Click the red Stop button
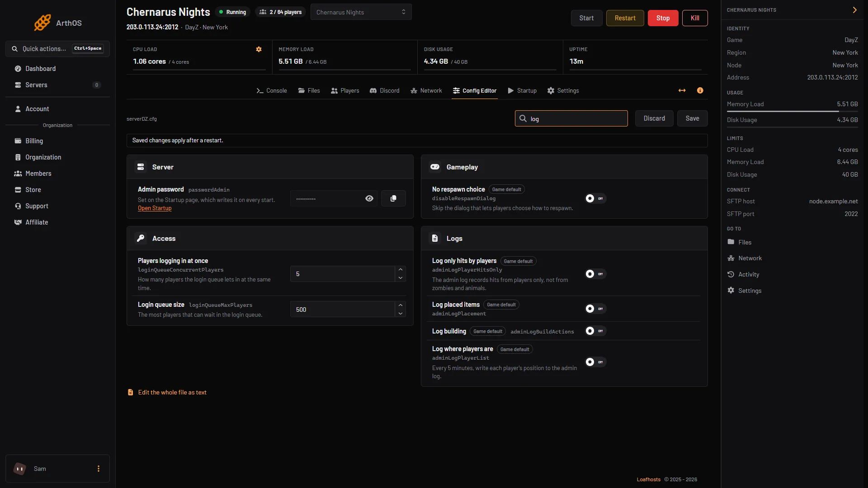This screenshot has width=868, height=488. tap(663, 18)
